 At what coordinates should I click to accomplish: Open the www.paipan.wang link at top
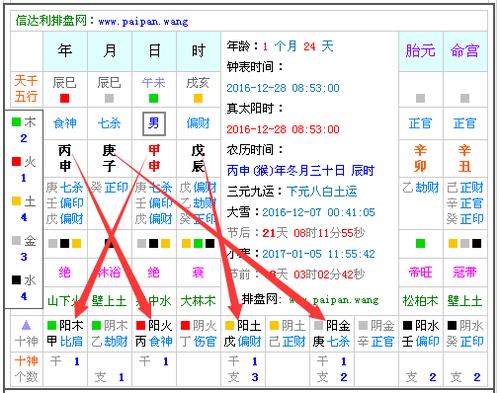click(143, 22)
